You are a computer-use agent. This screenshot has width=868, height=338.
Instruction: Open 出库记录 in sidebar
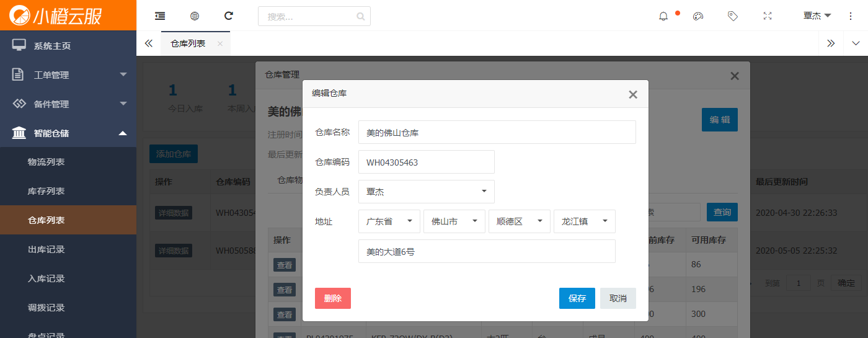[68, 249]
